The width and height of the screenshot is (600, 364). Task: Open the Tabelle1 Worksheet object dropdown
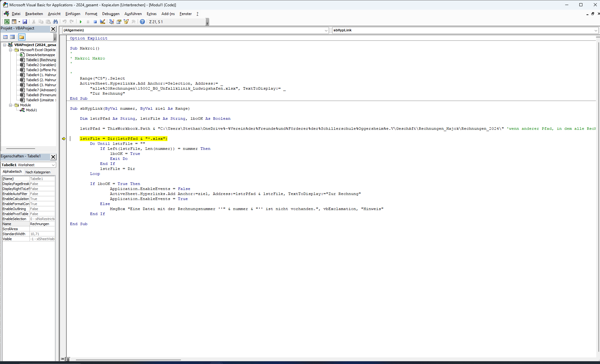(x=53, y=165)
